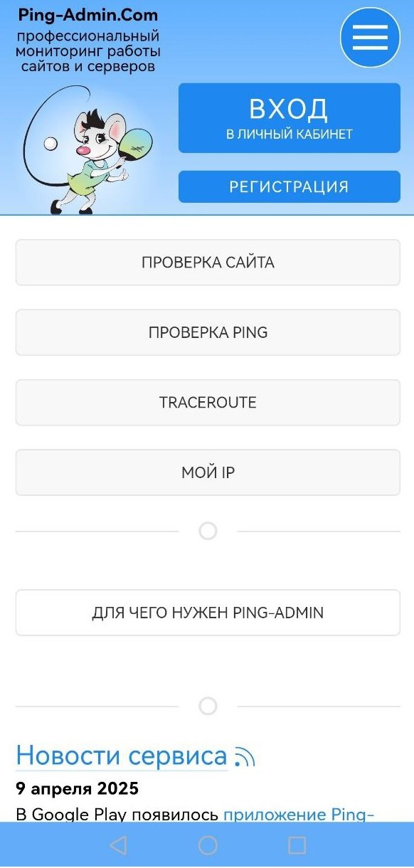Expand the circle divider below ДЛЯ ЧЕГО НУЖЕН PING-ADMIN
This screenshot has height=868, width=414.
207,706
